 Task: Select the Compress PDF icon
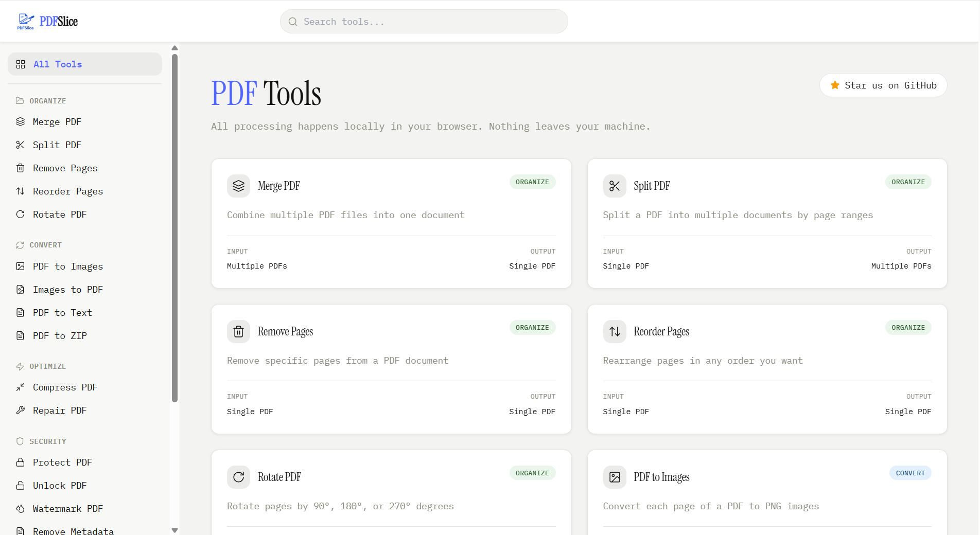tap(21, 387)
